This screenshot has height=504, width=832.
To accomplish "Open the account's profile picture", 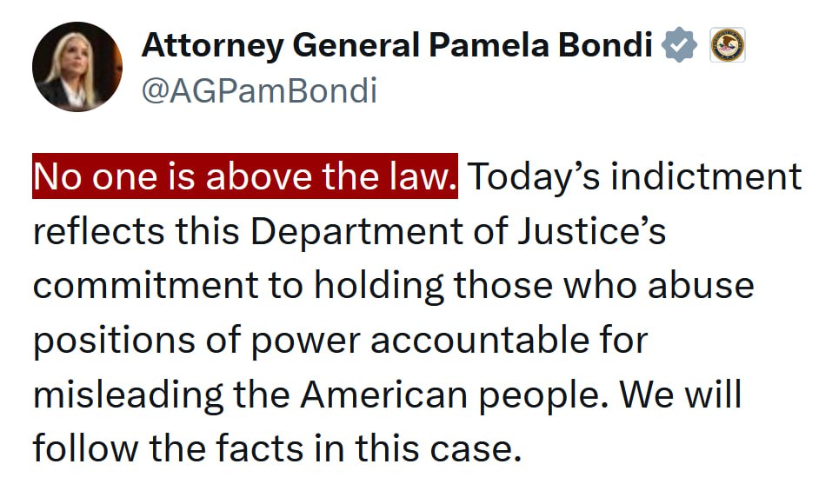I will tap(77, 67).
